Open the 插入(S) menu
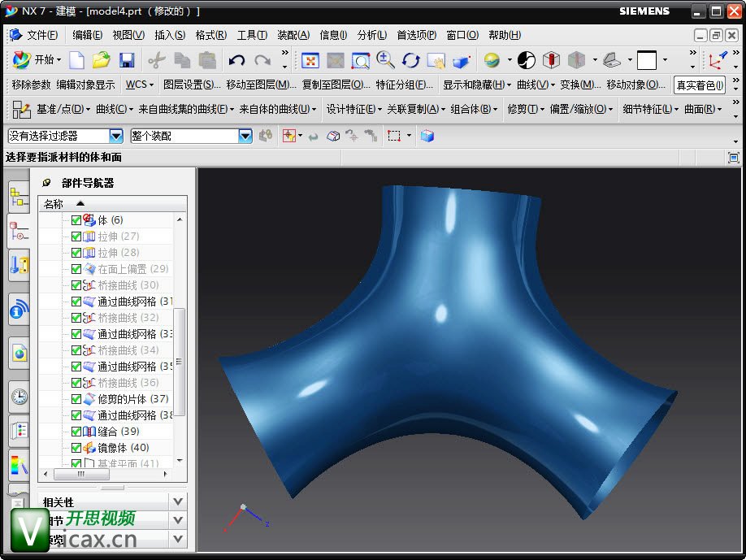The width and height of the screenshot is (746, 560). (x=170, y=35)
